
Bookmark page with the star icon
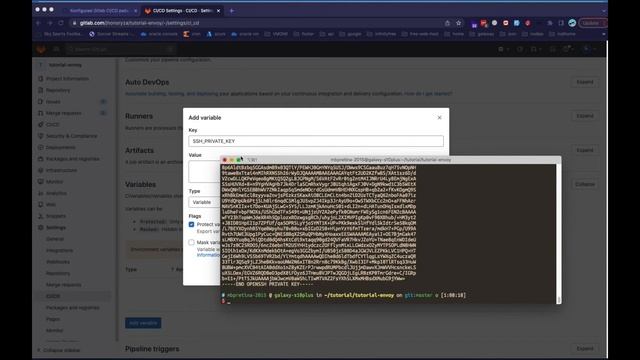tap(458, 23)
